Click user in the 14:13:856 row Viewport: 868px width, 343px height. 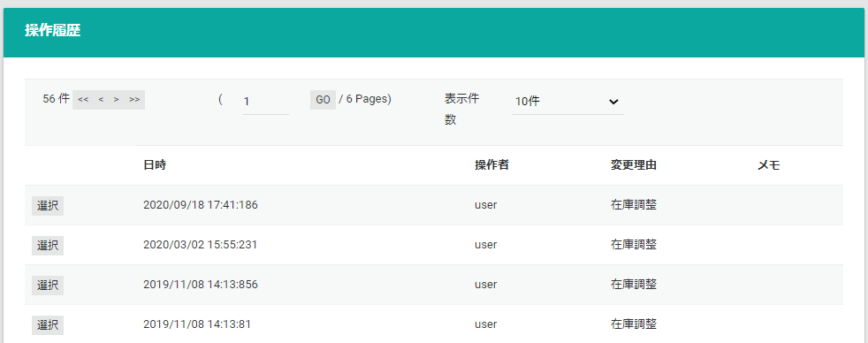[485, 285]
